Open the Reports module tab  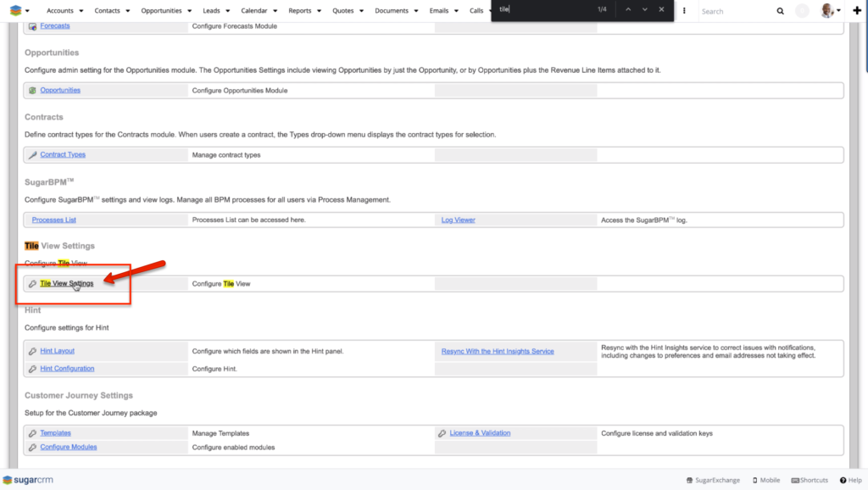(x=299, y=10)
